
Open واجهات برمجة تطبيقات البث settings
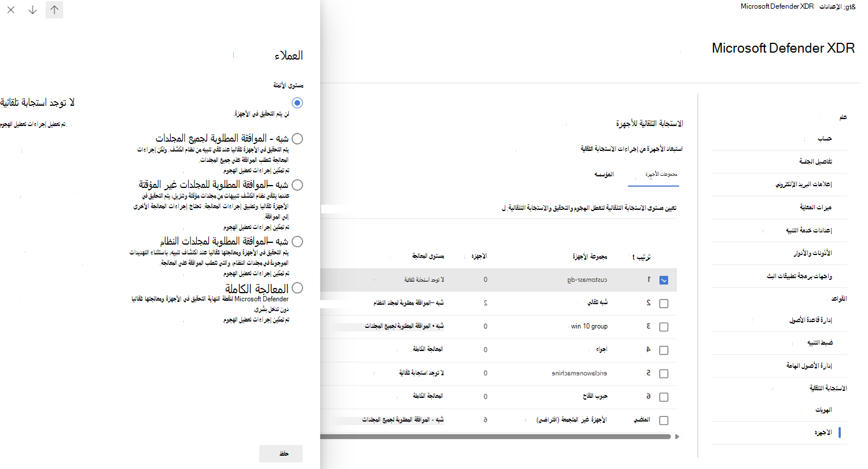click(x=799, y=275)
